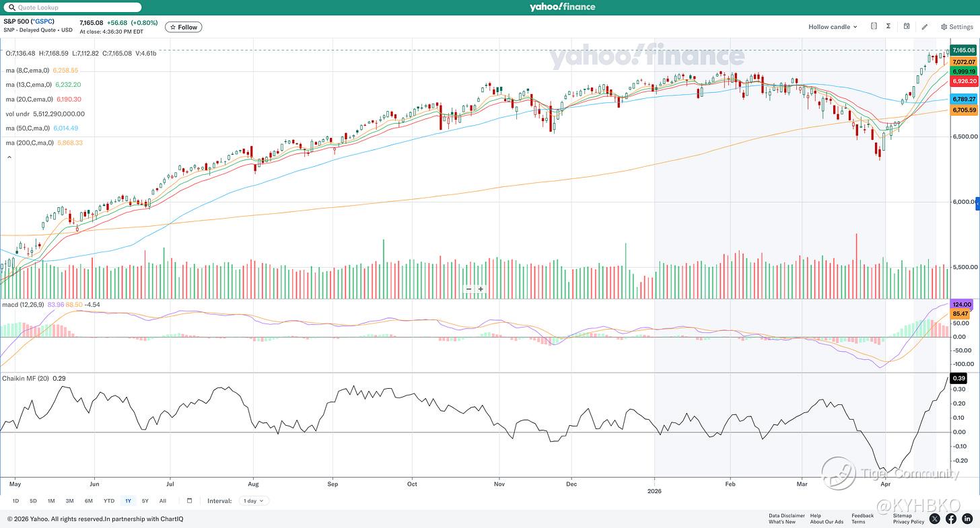Select the ma (13,C,ema,0) legend entry
980x528 pixels.
[43, 85]
